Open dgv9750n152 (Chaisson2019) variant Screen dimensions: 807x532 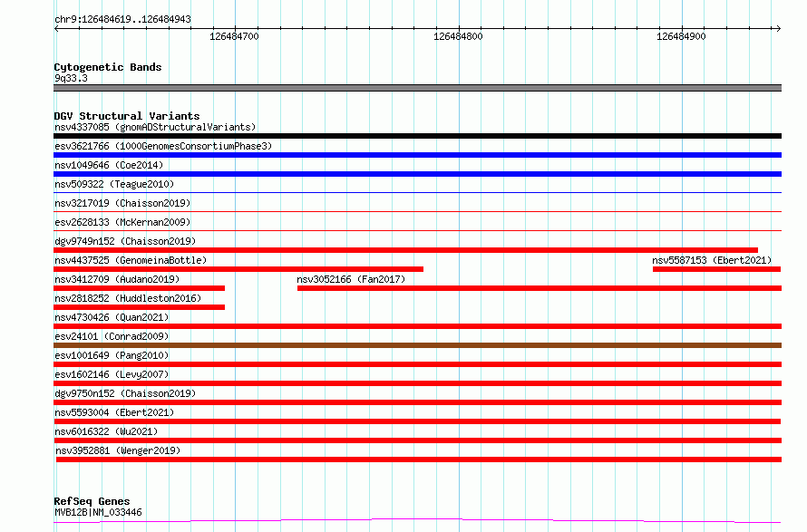125,393
